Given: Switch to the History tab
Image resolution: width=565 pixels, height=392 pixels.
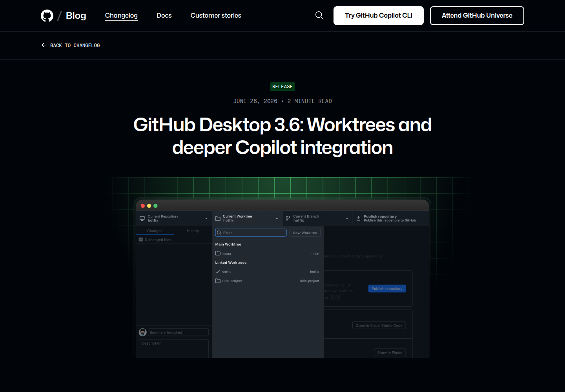Looking at the screenshot, I should tap(193, 231).
